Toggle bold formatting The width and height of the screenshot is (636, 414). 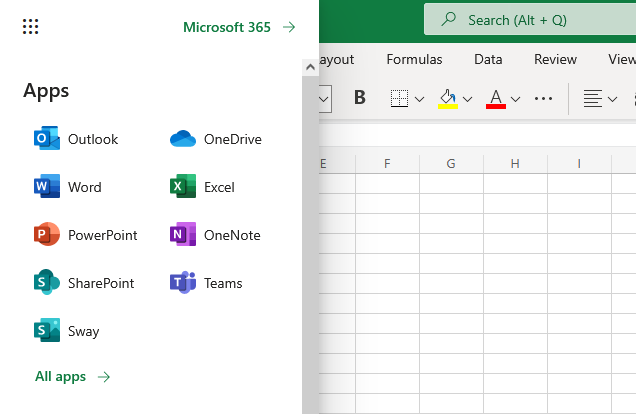359,98
